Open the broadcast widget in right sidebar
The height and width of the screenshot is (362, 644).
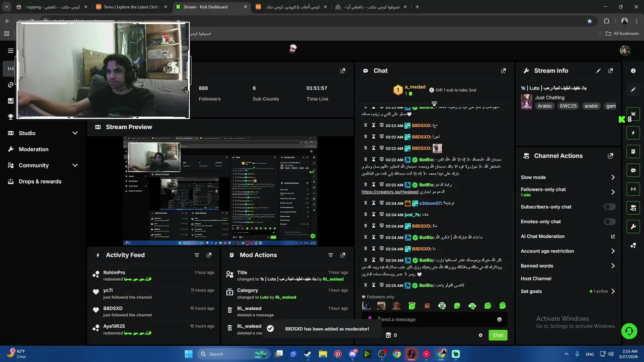point(633,189)
